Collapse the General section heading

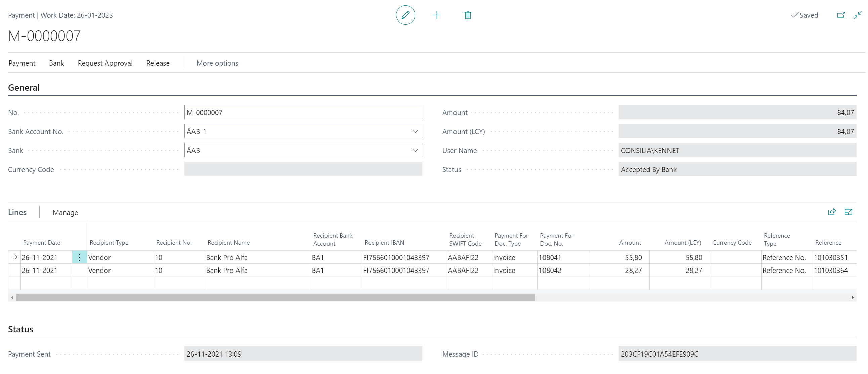(24, 88)
